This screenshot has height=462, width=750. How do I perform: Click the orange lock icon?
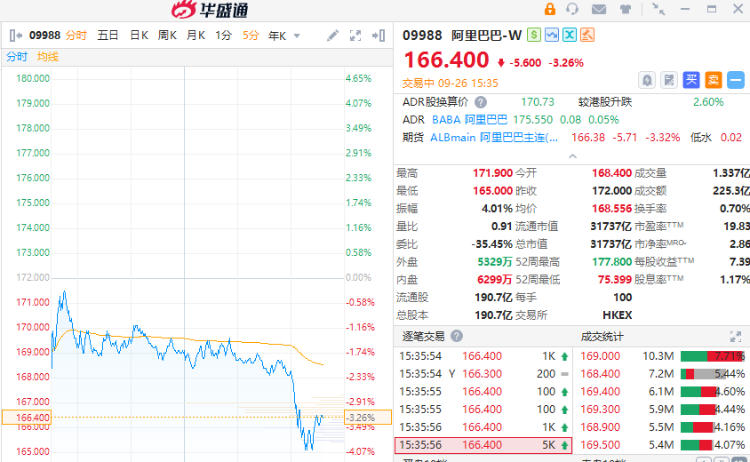[550, 9]
